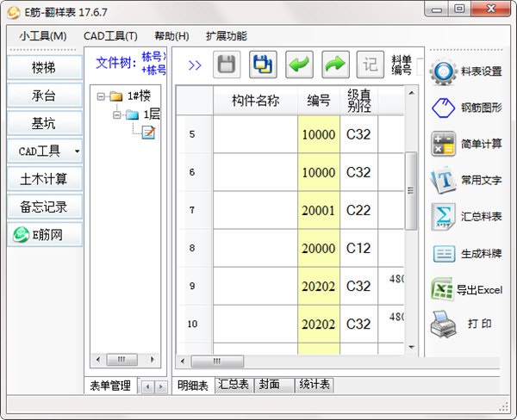517x420 pixels.
Task: Select the document icon under 1层
Action: point(148,133)
